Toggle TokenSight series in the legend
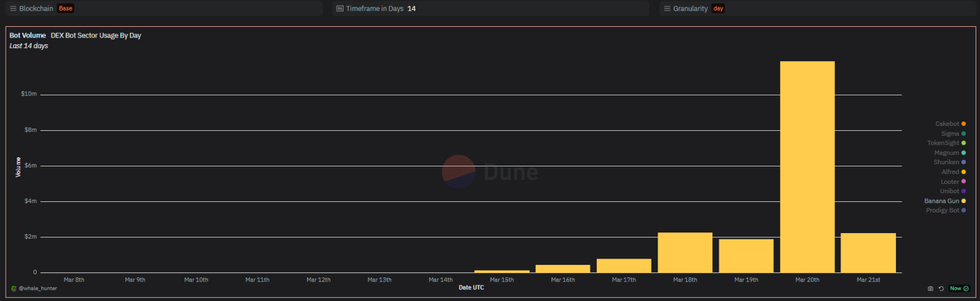 [x=947, y=143]
